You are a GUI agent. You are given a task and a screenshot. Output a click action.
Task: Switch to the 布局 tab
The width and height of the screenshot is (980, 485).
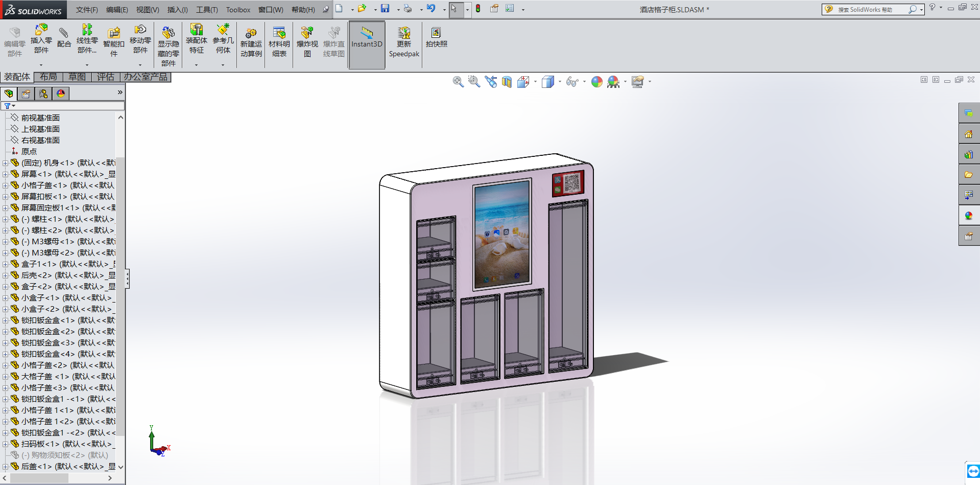49,77
